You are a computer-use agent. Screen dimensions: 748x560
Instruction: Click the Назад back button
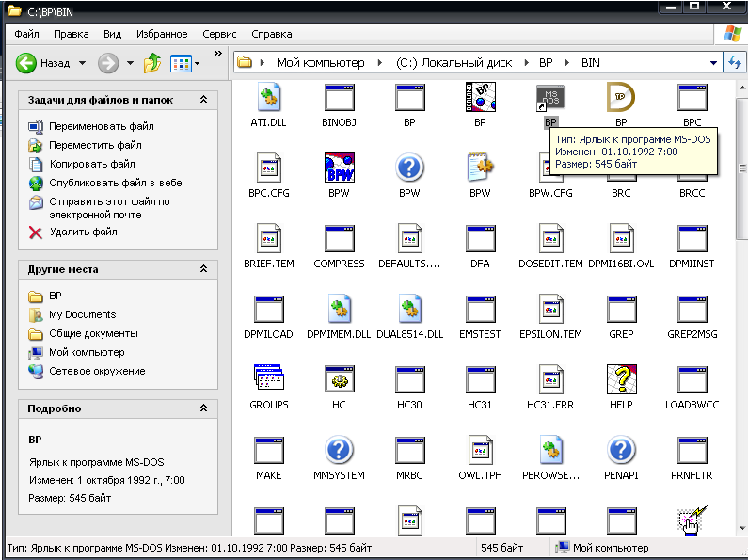pyautogui.click(x=43, y=63)
